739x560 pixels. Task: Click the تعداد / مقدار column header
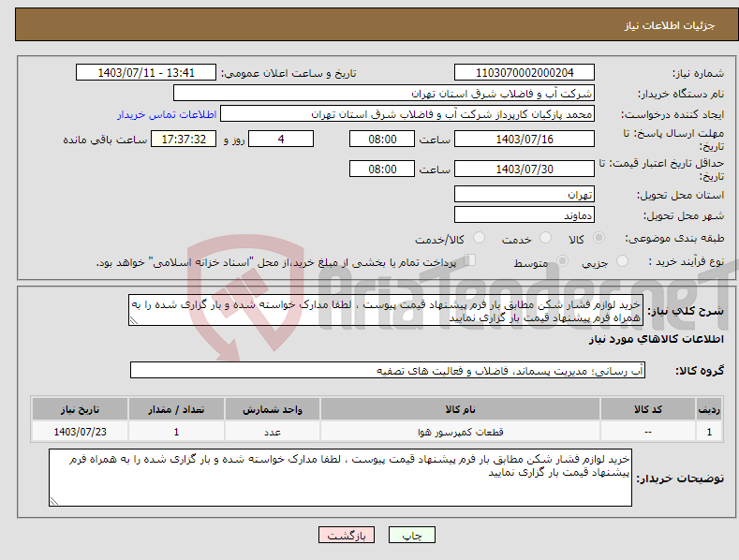(176, 409)
